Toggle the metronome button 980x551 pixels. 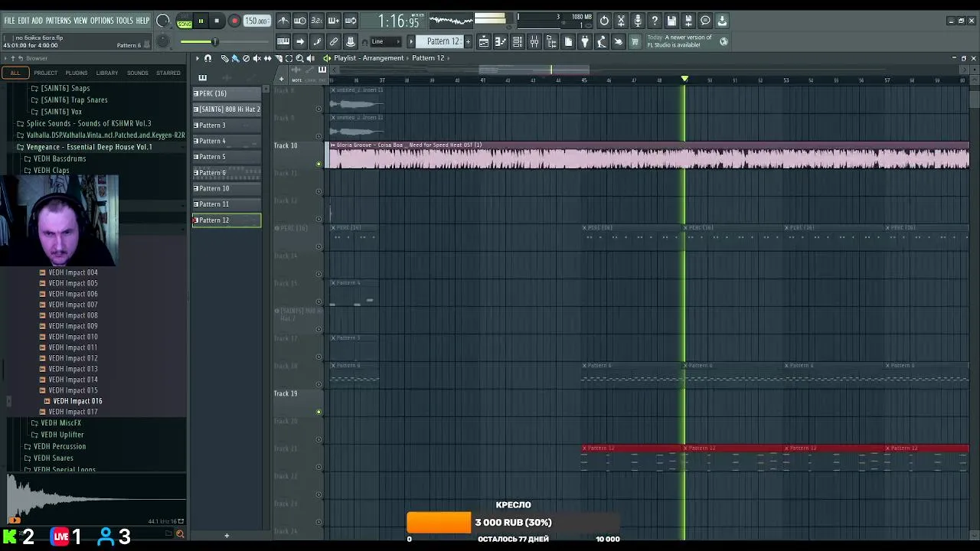click(x=283, y=21)
